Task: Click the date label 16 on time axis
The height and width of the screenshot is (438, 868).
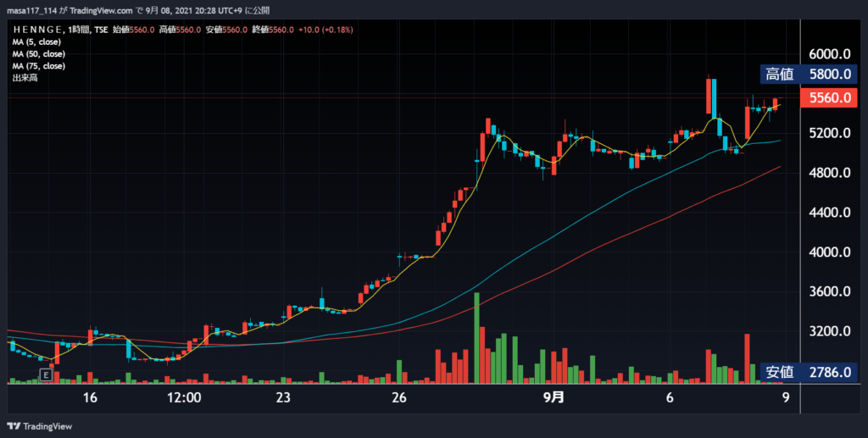Action: [90, 397]
